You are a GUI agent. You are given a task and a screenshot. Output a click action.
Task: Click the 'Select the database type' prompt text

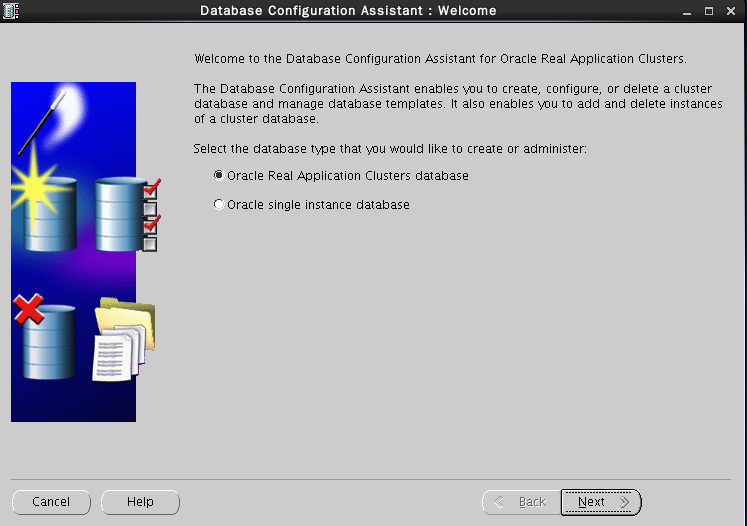389,149
